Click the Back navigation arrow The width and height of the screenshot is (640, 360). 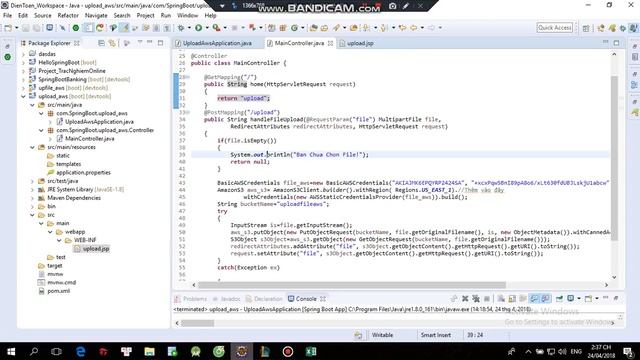414,28
